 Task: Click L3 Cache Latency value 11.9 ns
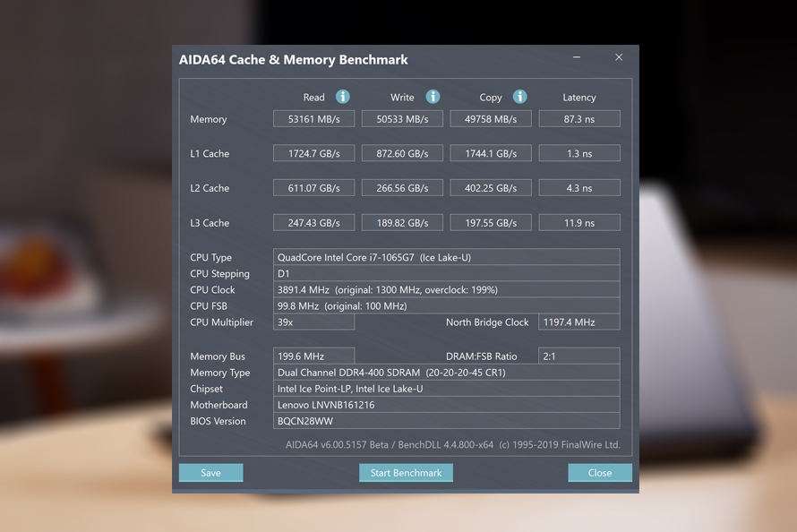pyautogui.click(x=578, y=222)
